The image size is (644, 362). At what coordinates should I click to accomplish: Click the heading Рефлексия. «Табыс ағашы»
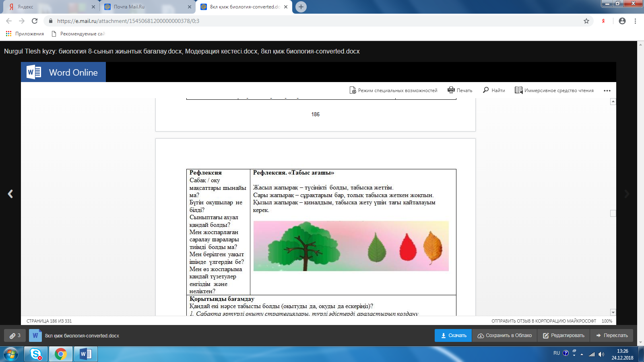(294, 173)
